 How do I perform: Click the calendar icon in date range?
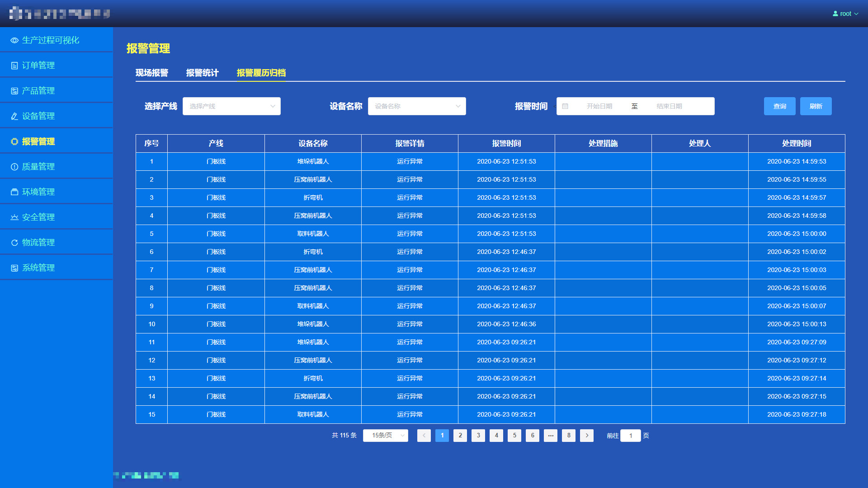565,106
